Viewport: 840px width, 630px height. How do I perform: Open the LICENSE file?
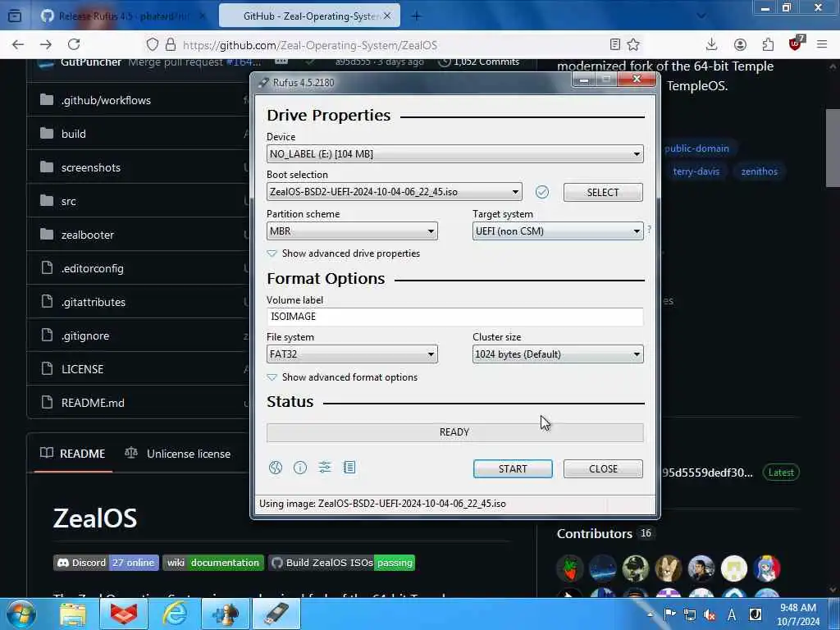tap(82, 369)
